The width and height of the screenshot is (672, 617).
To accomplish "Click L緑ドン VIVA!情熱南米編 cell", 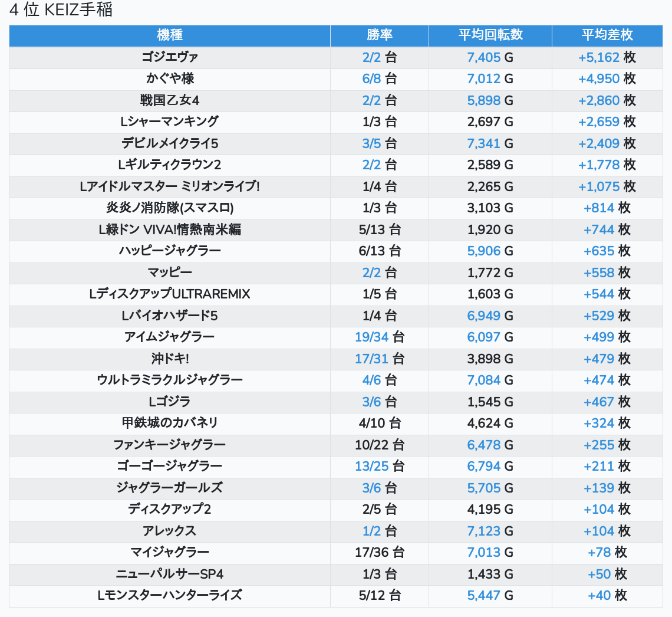I will [x=170, y=229].
